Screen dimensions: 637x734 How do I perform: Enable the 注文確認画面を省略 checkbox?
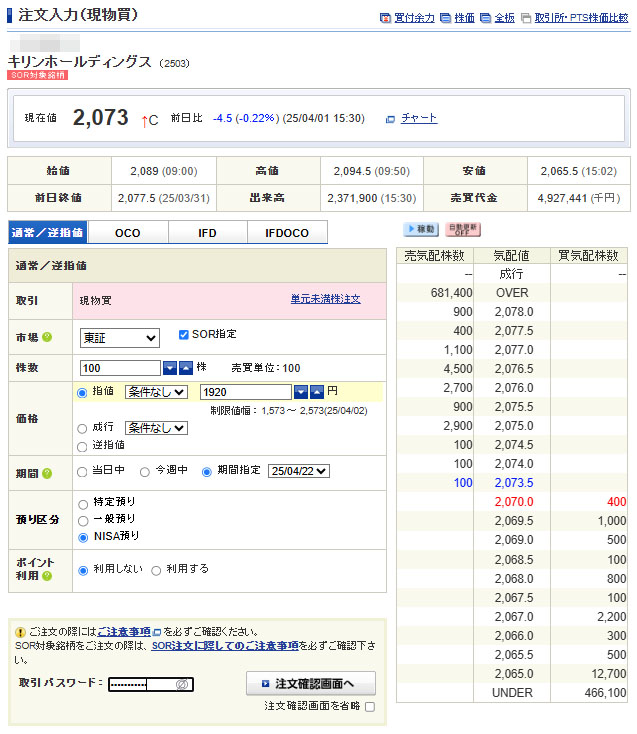(370, 707)
